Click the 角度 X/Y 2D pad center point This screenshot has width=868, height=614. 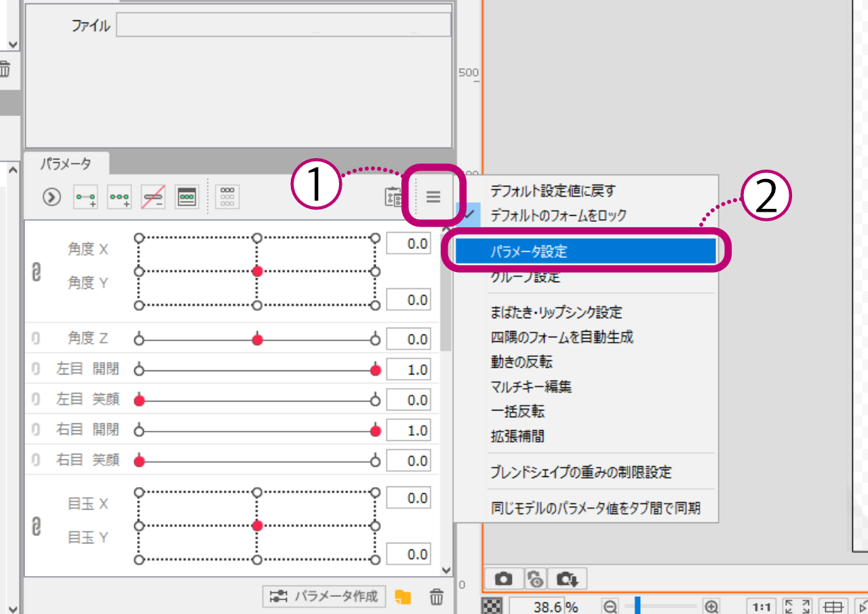pos(257,271)
